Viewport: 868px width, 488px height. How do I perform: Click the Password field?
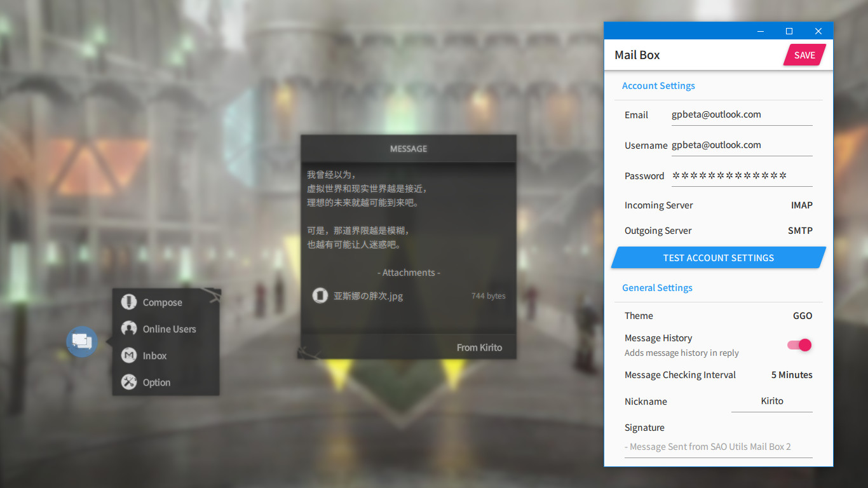742,175
